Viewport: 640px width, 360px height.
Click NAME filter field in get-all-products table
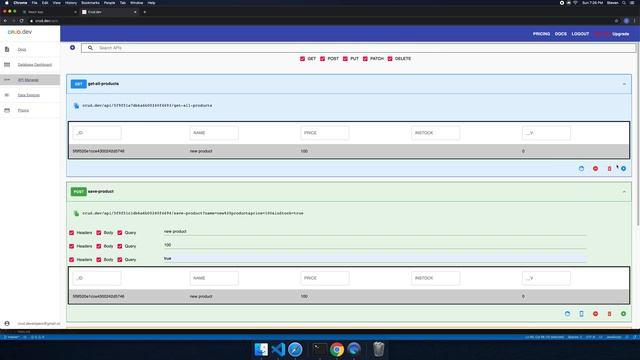pos(214,133)
